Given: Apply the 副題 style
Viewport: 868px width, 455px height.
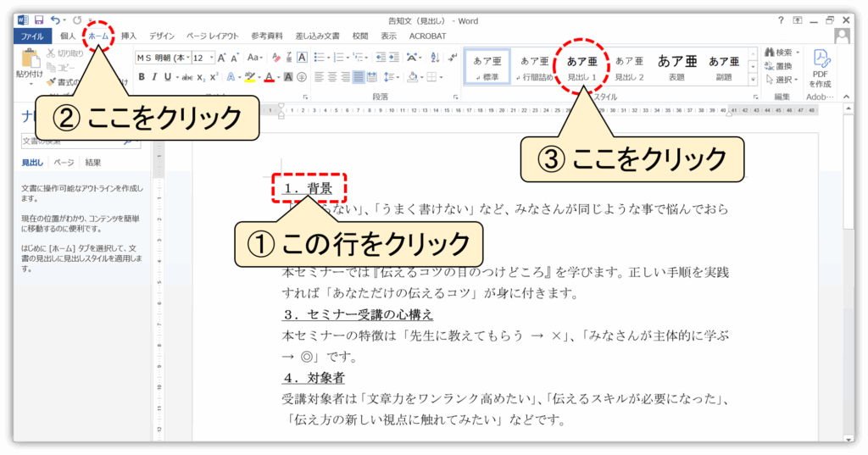Looking at the screenshot, I should (724, 68).
